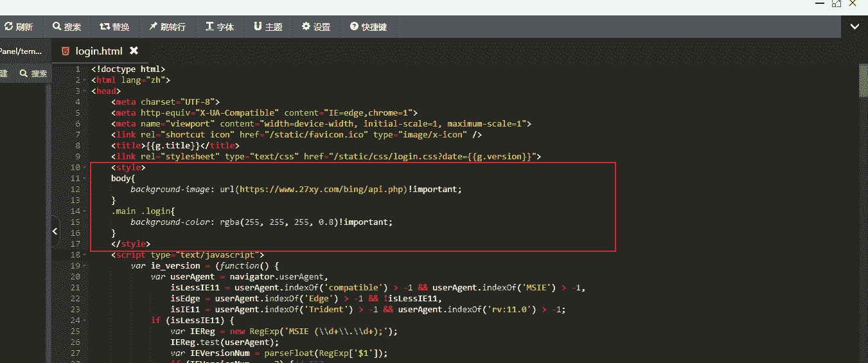Click the 跳转行 jump-to-line pin icon
The width and height of the screenshot is (868, 363).
coord(154,27)
